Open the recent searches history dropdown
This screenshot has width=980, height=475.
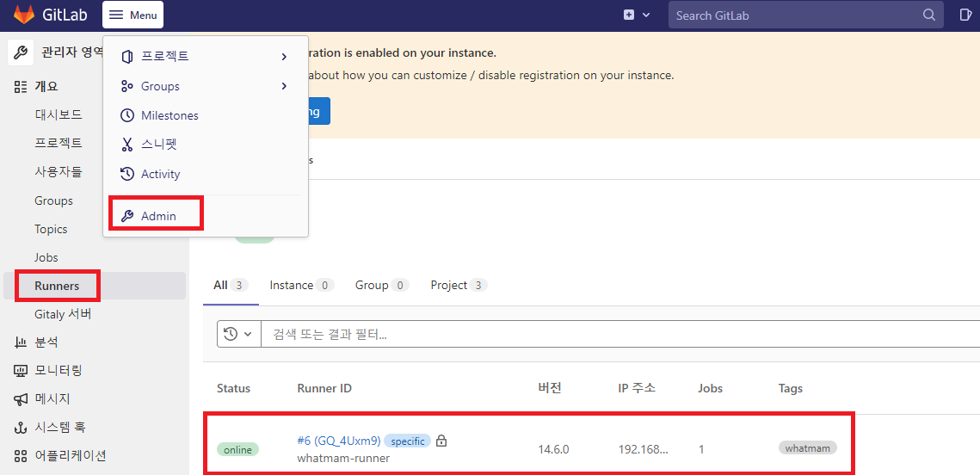coord(238,334)
